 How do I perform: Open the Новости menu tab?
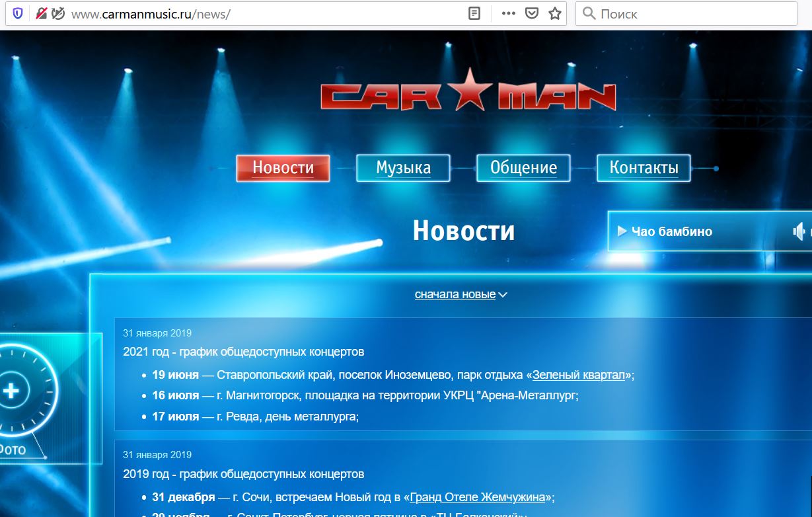coord(283,168)
